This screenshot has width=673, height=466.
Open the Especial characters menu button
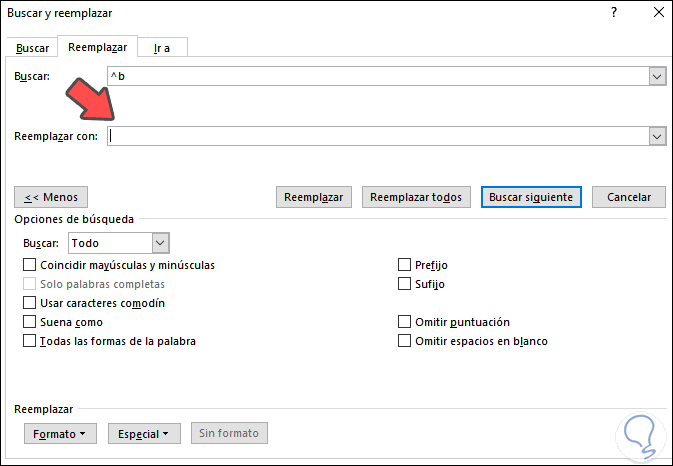pos(144,434)
